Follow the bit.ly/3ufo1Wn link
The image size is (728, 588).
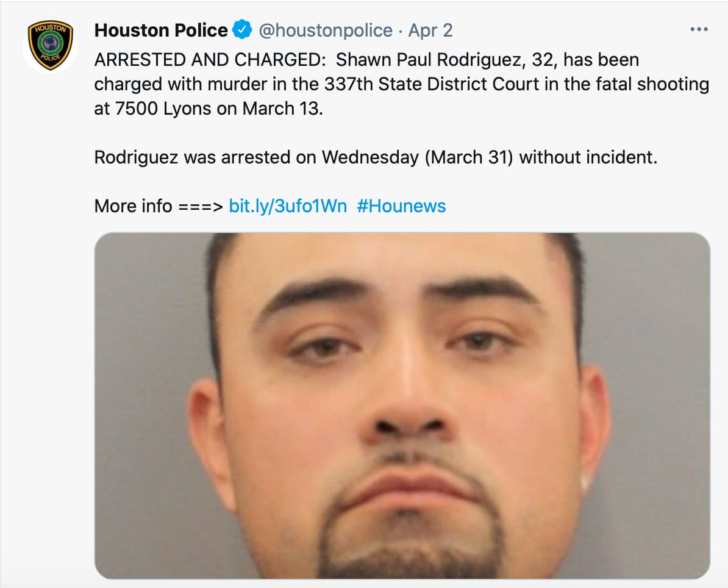pos(288,206)
